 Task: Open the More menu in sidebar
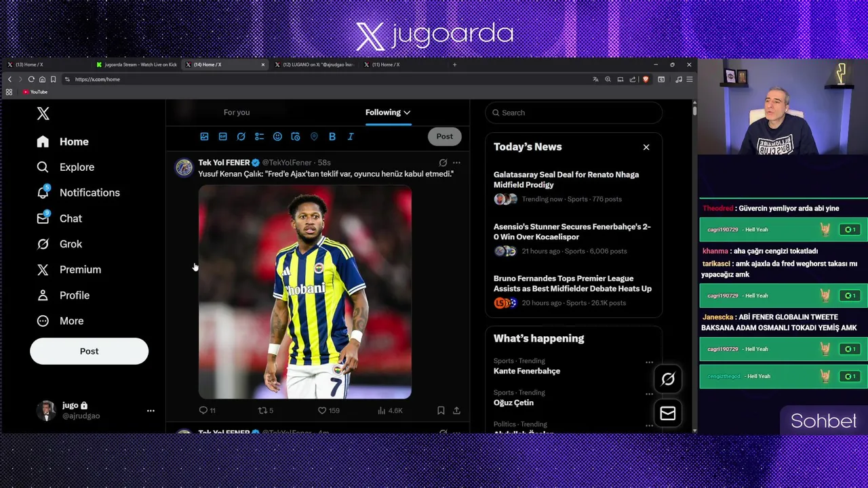[60, 321]
